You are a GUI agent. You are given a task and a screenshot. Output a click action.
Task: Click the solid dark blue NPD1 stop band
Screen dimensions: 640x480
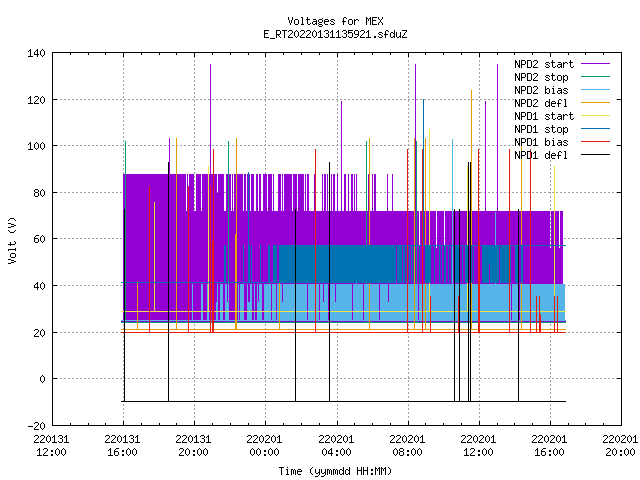[337, 264]
